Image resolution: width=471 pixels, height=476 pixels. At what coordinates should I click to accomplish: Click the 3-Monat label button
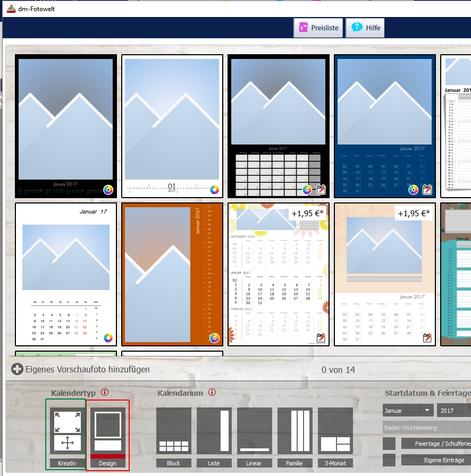coord(335,463)
